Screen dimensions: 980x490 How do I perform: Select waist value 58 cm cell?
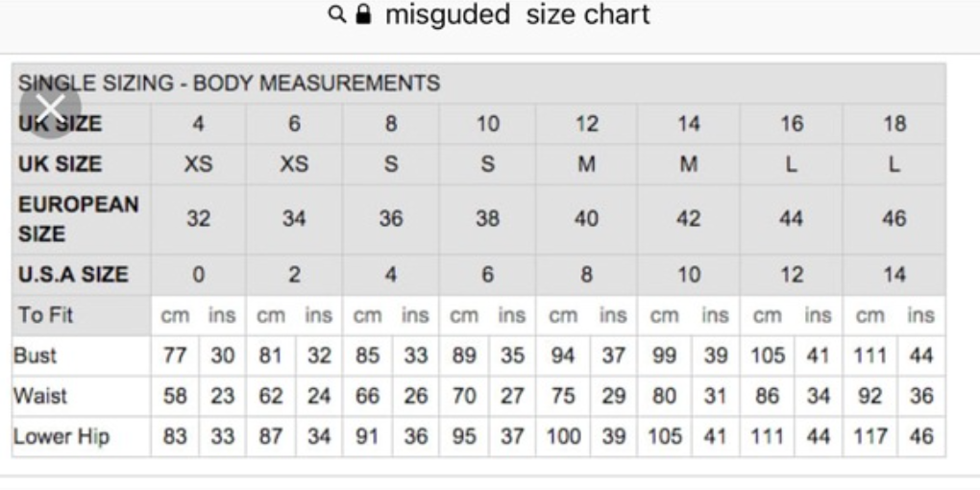coord(175,396)
